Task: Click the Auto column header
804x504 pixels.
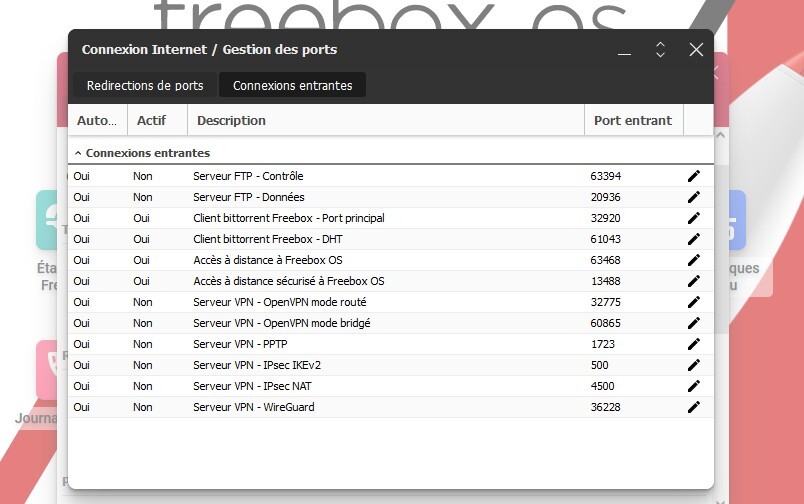Action: coord(97,121)
